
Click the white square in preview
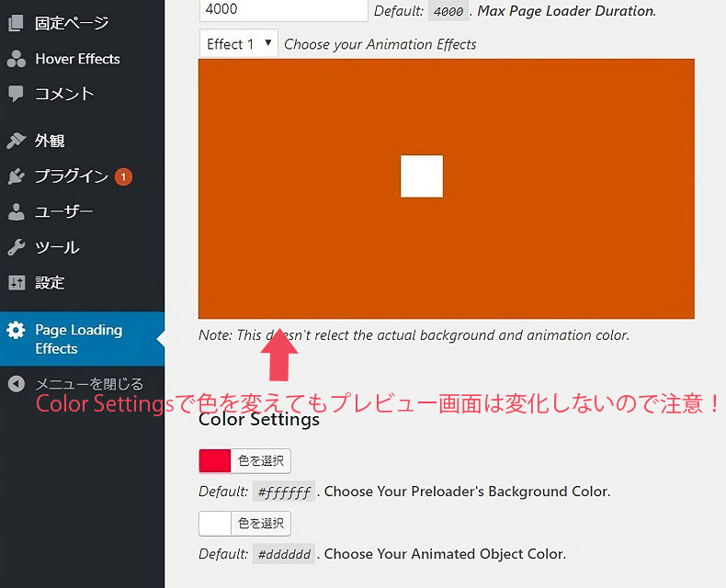[x=421, y=175]
